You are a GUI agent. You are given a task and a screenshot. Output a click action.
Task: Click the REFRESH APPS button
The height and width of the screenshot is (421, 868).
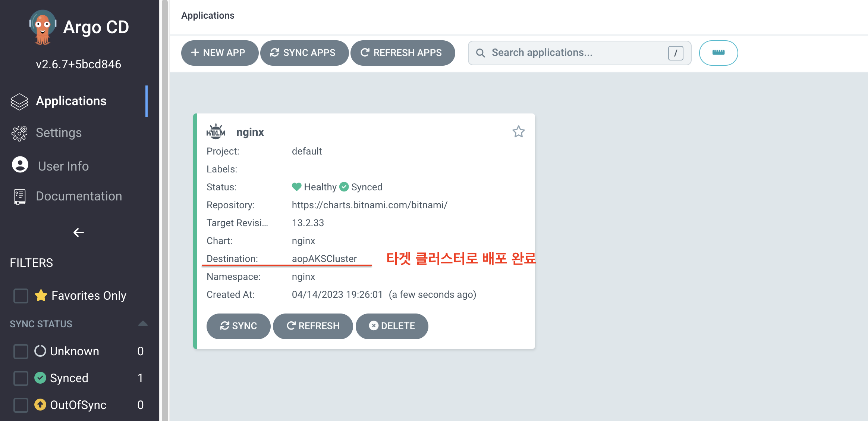click(x=403, y=53)
